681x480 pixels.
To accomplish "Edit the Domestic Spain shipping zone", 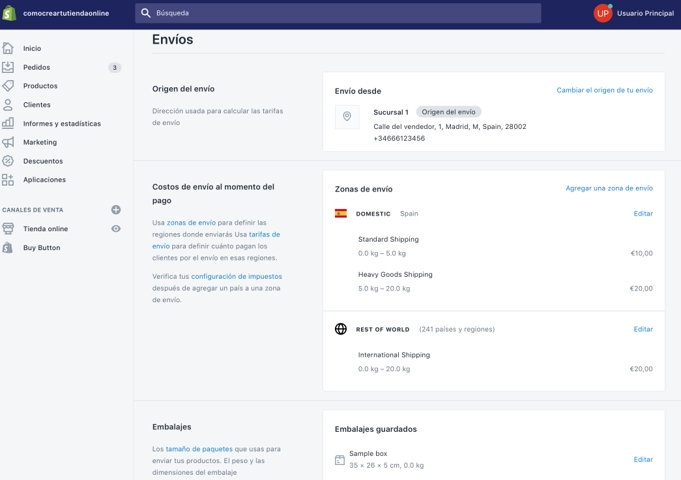I will tap(643, 213).
